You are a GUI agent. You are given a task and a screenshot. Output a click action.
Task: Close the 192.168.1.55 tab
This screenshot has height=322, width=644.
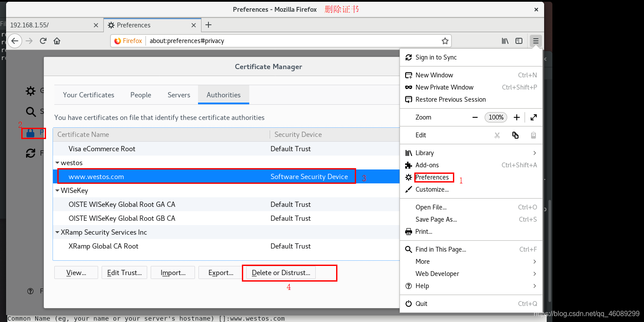point(96,25)
